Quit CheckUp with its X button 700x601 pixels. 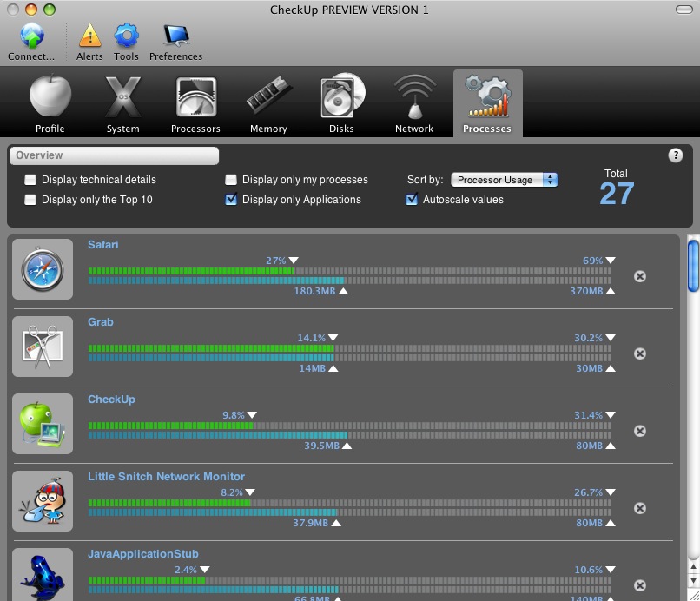[640, 431]
